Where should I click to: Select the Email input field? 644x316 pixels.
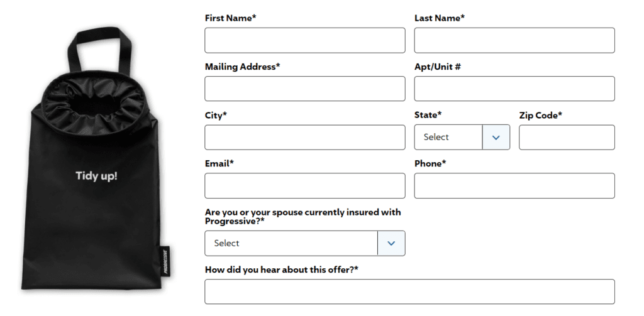(x=305, y=185)
